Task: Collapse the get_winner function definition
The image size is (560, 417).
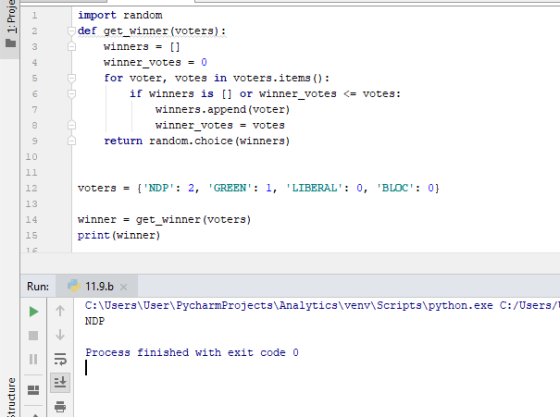Action: pyautogui.click(x=71, y=31)
